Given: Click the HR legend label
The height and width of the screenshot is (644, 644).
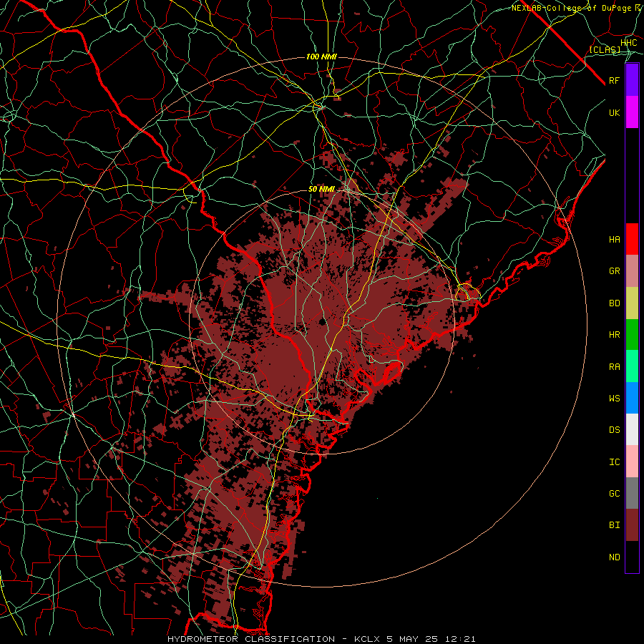Looking at the screenshot, I should tap(615, 335).
